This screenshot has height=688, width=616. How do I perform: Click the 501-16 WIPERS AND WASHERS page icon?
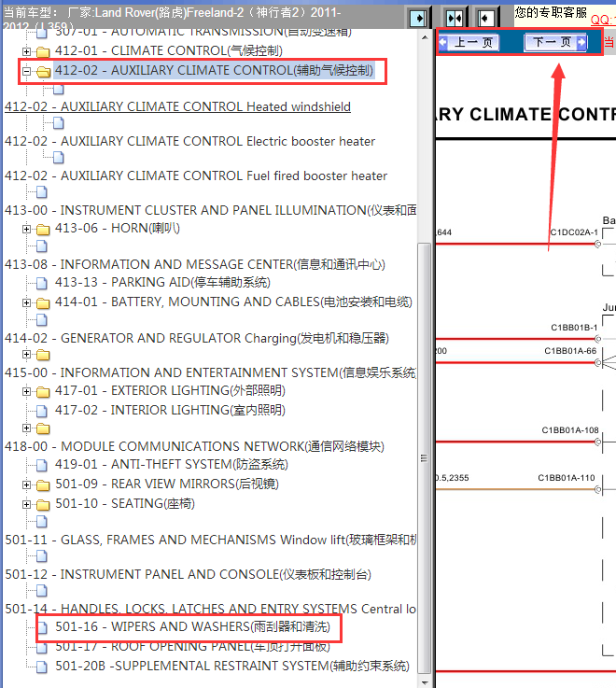[x=42, y=628]
